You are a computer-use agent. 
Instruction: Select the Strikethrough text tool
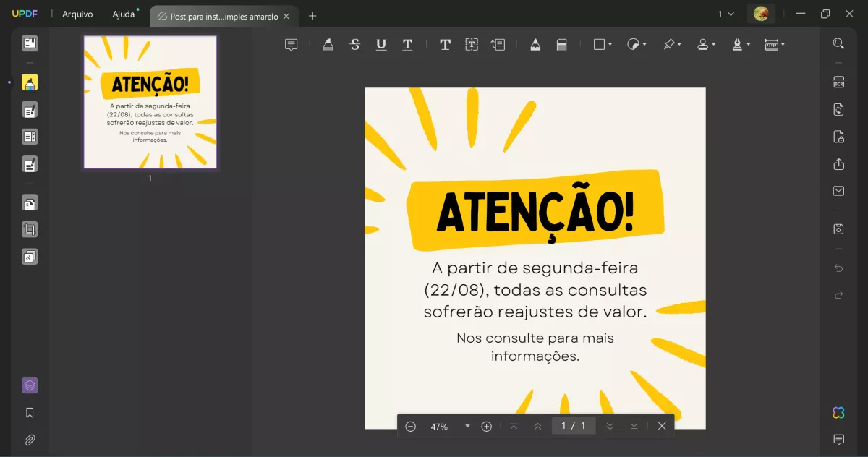pos(354,44)
